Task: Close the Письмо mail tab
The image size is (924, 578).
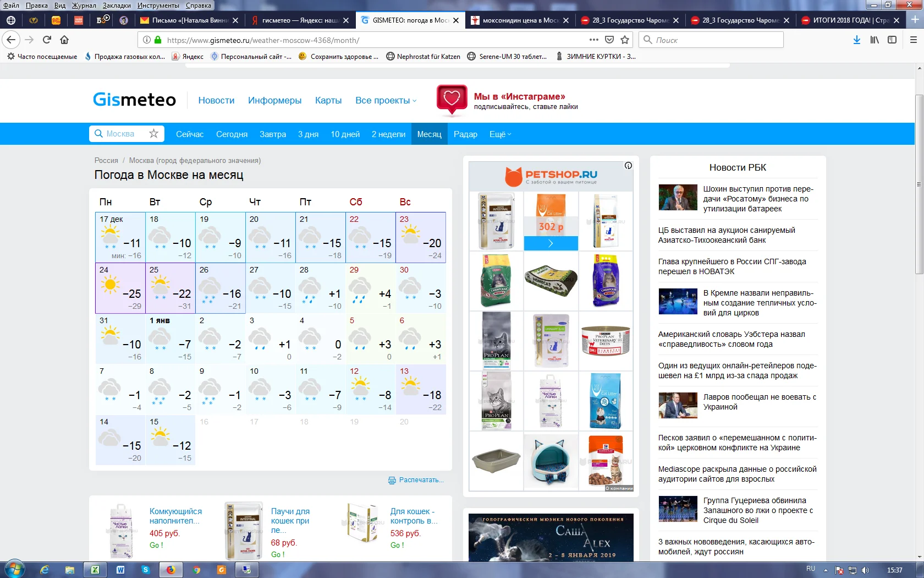Action: click(235, 20)
